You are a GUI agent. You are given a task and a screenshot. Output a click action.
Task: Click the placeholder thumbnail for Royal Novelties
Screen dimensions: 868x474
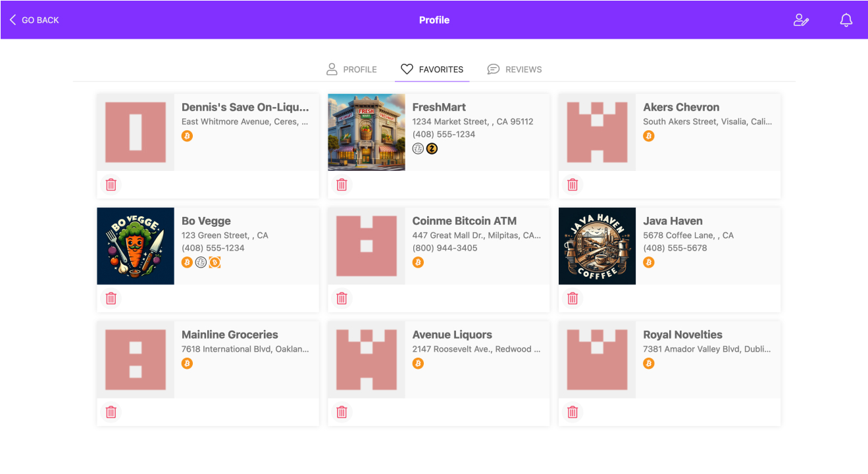[x=597, y=360]
